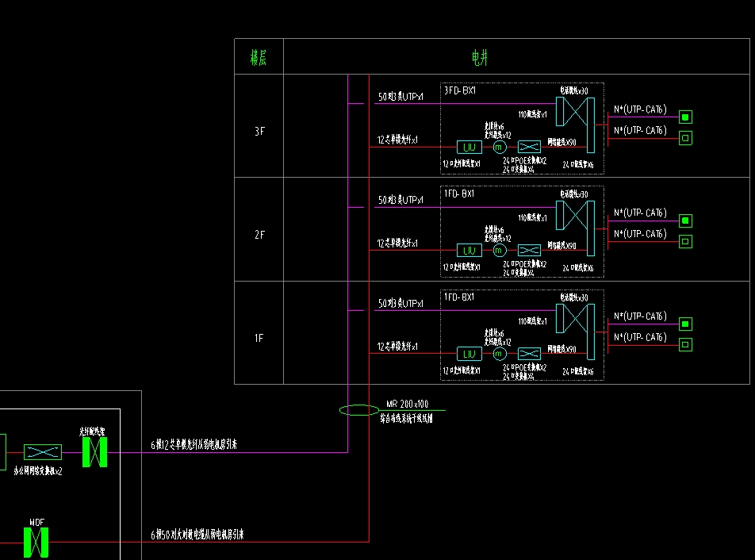755x560 pixels.
Task: Click upper 'N*(UTP-CAT6)' label on 2F
Action: 641,213
